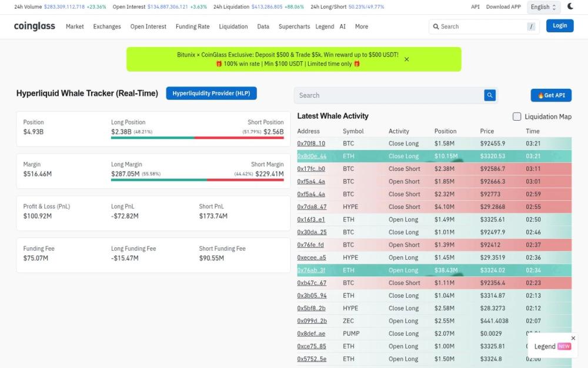The image size is (588, 368).
Task: Focus the whale tracker Search field
Action: (389, 95)
